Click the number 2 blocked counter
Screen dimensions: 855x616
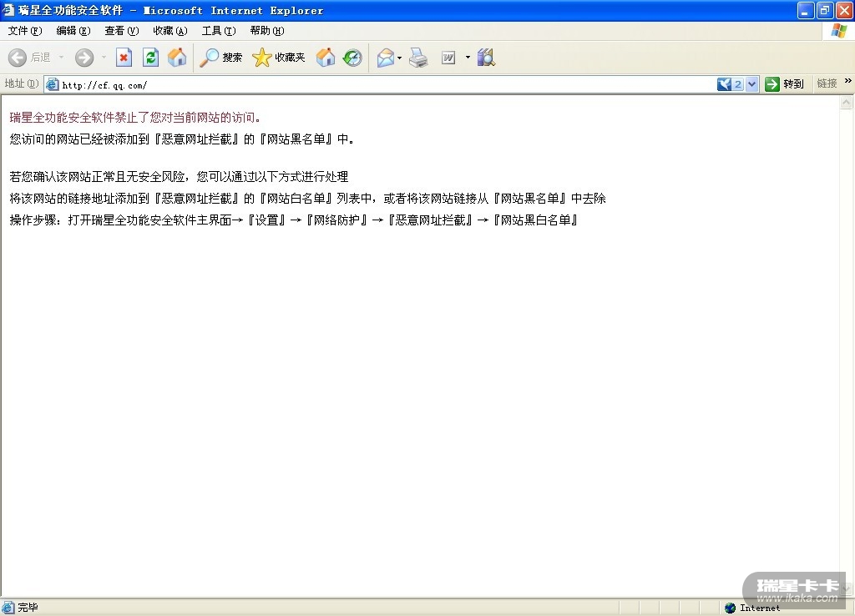738,84
